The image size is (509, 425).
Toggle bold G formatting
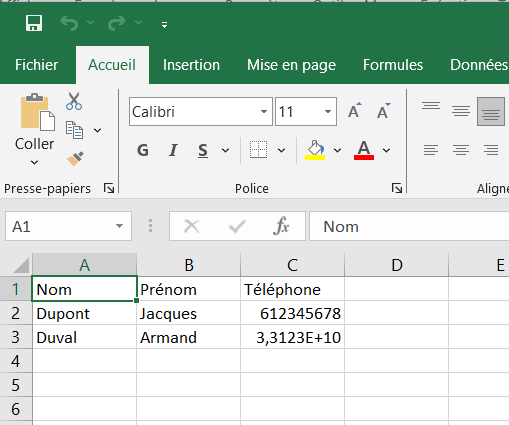(143, 150)
